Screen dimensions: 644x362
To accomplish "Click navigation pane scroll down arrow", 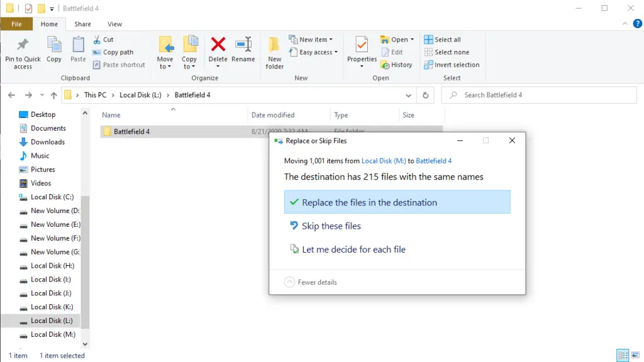I will (85, 344).
